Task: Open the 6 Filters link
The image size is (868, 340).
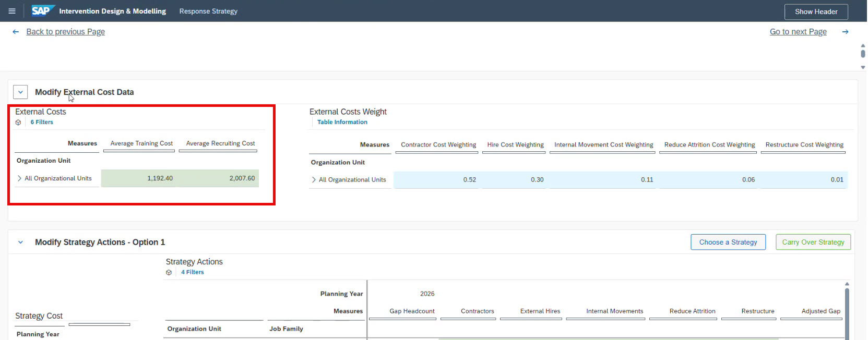Action: (42, 123)
